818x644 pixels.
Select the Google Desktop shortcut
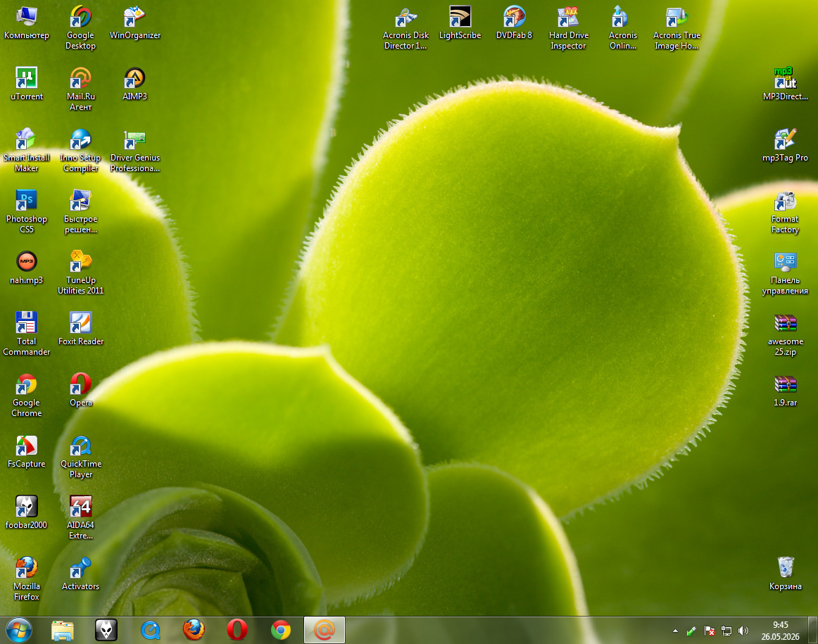[80, 27]
